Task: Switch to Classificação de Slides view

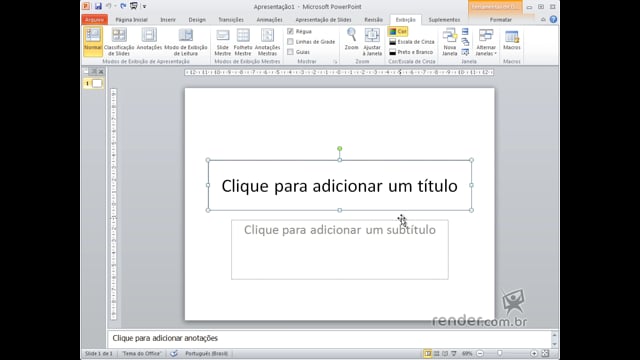Action: click(x=119, y=41)
